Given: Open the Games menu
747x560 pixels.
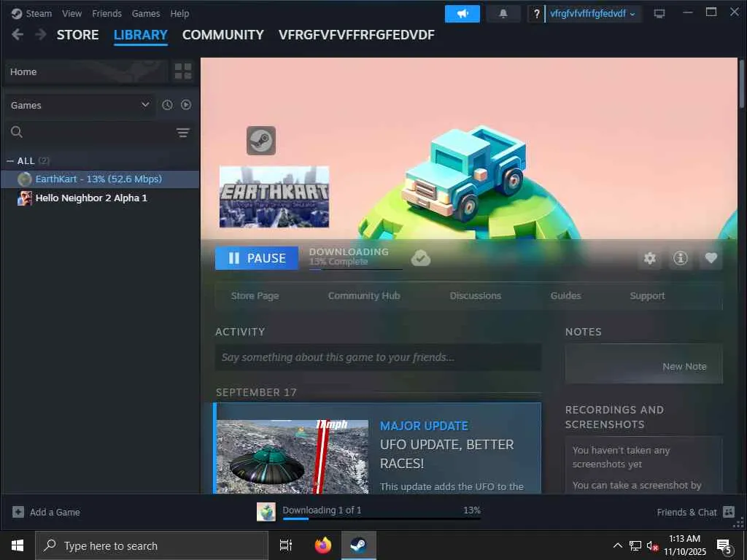Looking at the screenshot, I should coord(146,13).
